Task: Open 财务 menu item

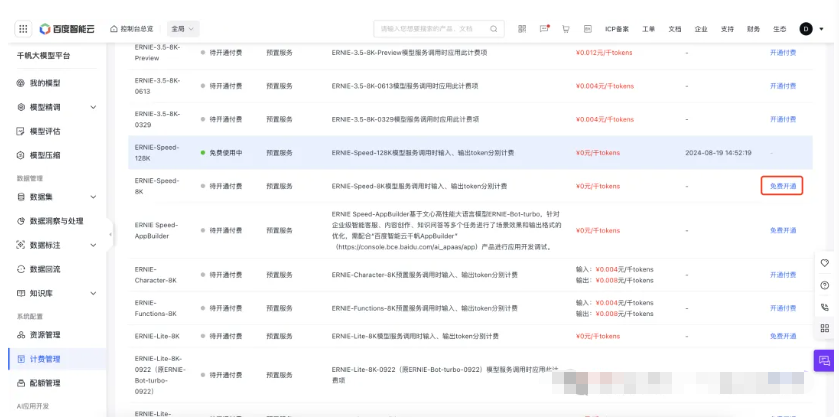Action: (753, 29)
